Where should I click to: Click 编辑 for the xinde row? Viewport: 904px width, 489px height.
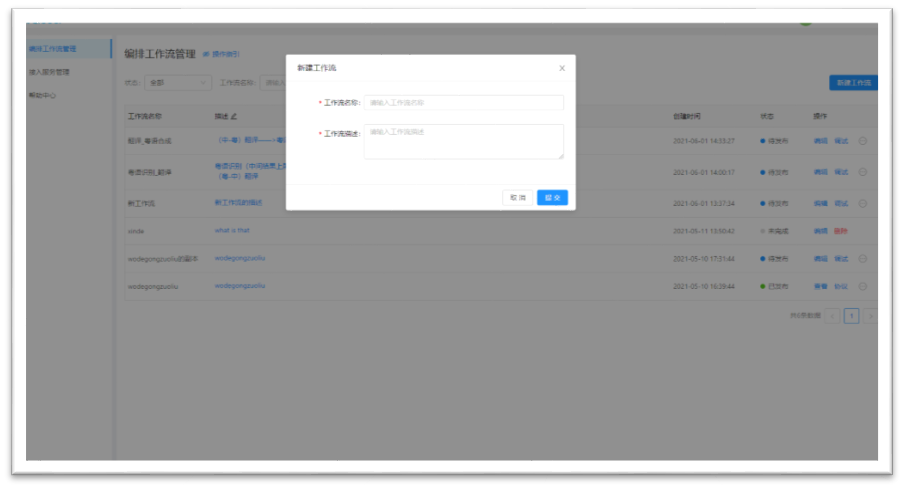pos(820,231)
